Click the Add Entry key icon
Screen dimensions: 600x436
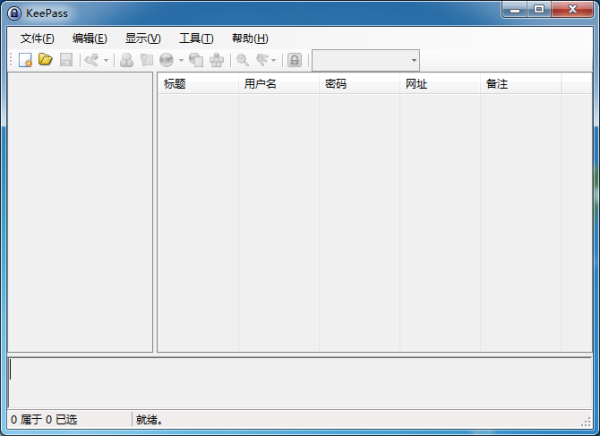click(92, 60)
